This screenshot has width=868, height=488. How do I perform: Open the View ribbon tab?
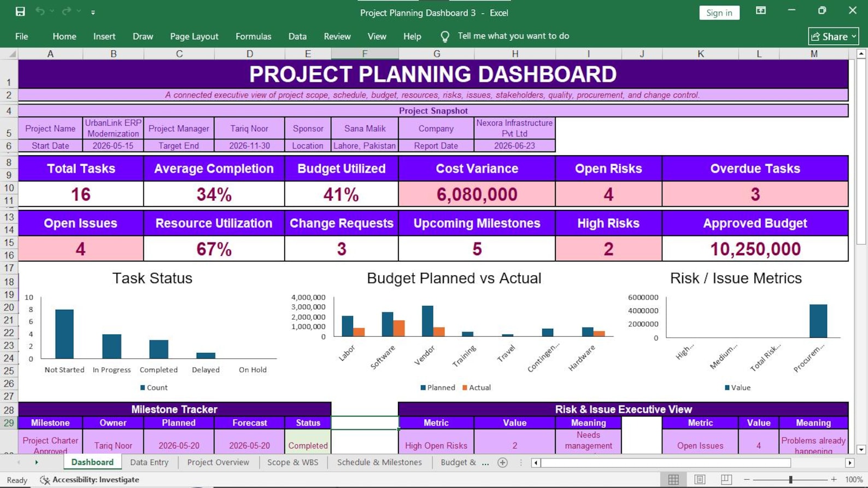[x=377, y=37]
